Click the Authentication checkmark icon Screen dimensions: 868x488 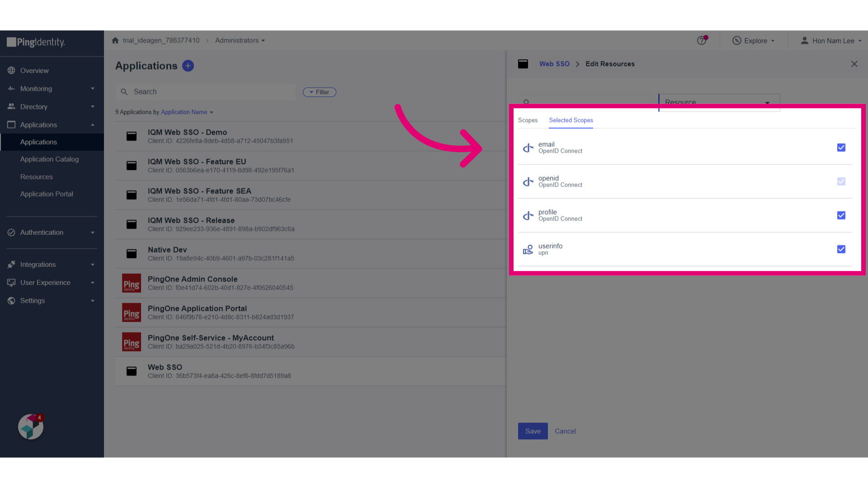pyautogui.click(x=11, y=232)
